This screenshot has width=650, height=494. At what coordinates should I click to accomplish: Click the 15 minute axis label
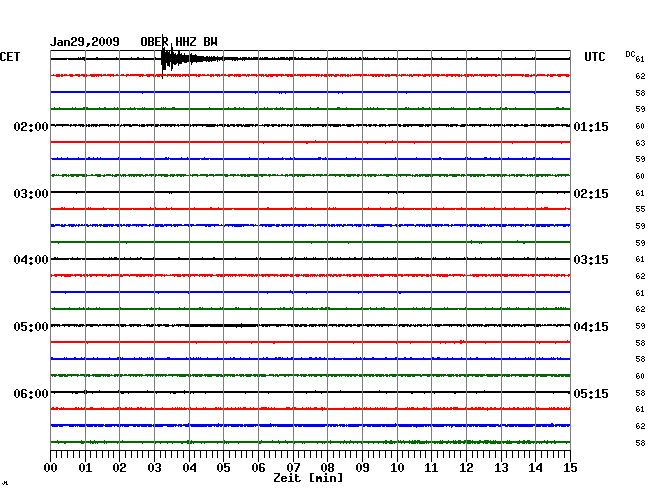(570, 468)
